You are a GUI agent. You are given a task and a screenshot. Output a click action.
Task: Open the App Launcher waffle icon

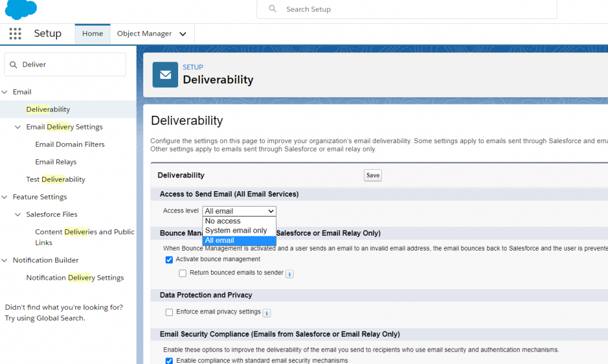click(x=15, y=34)
